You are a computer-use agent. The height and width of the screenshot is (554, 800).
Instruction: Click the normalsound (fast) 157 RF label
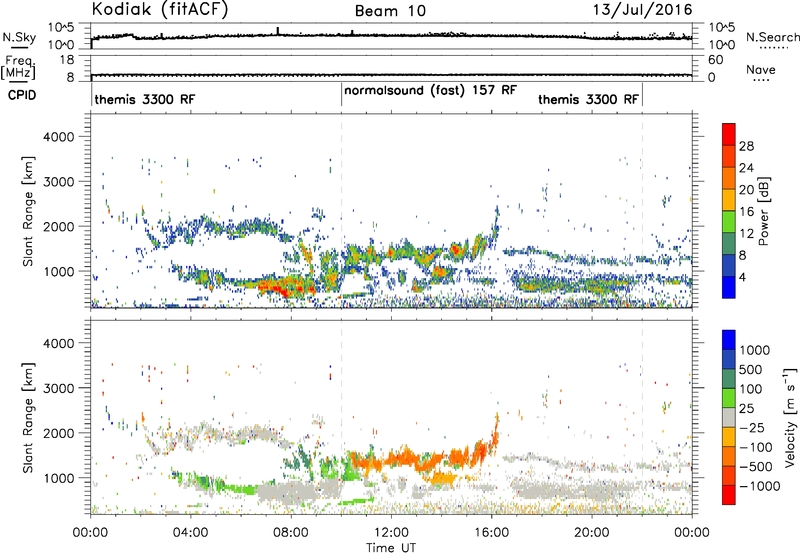point(431,91)
